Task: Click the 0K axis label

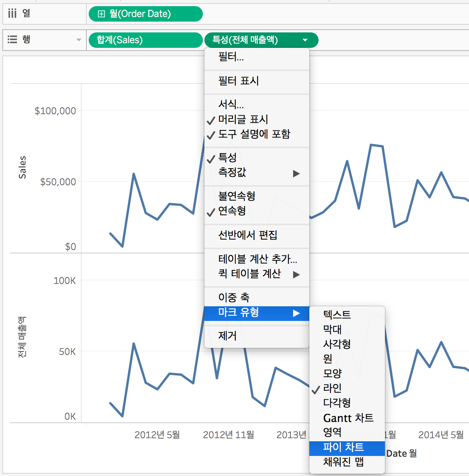Action: click(x=70, y=416)
